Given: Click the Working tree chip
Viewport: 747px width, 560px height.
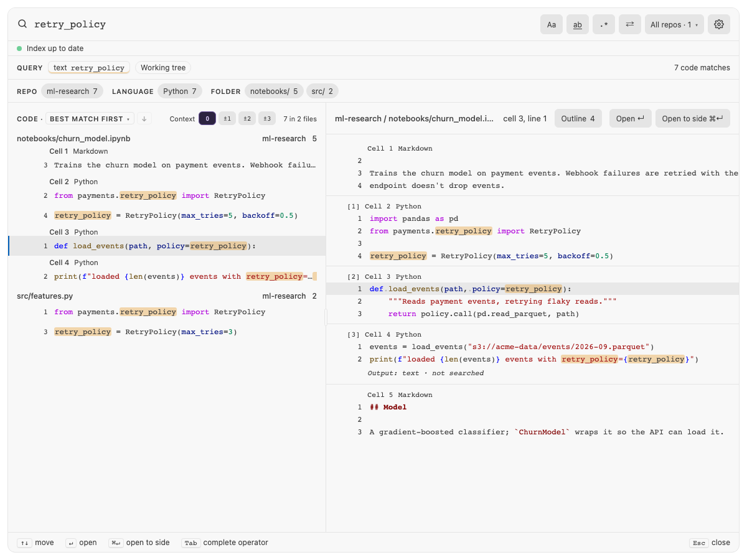Looking at the screenshot, I should coord(163,68).
